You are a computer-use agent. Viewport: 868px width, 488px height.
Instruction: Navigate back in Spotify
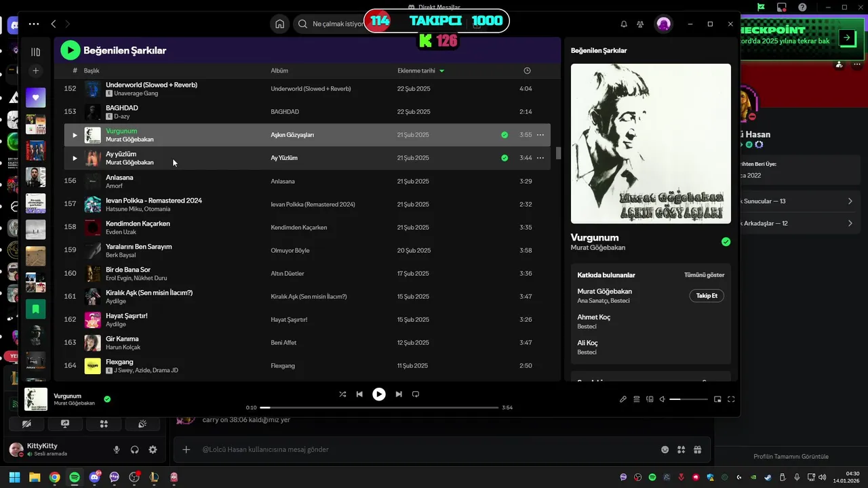[x=54, y=24]
